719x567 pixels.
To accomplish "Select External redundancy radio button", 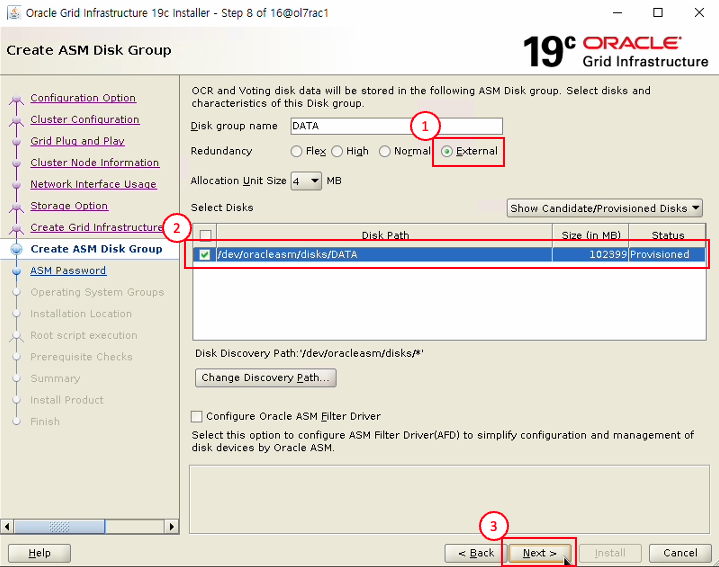I will [x=447, y=151].
